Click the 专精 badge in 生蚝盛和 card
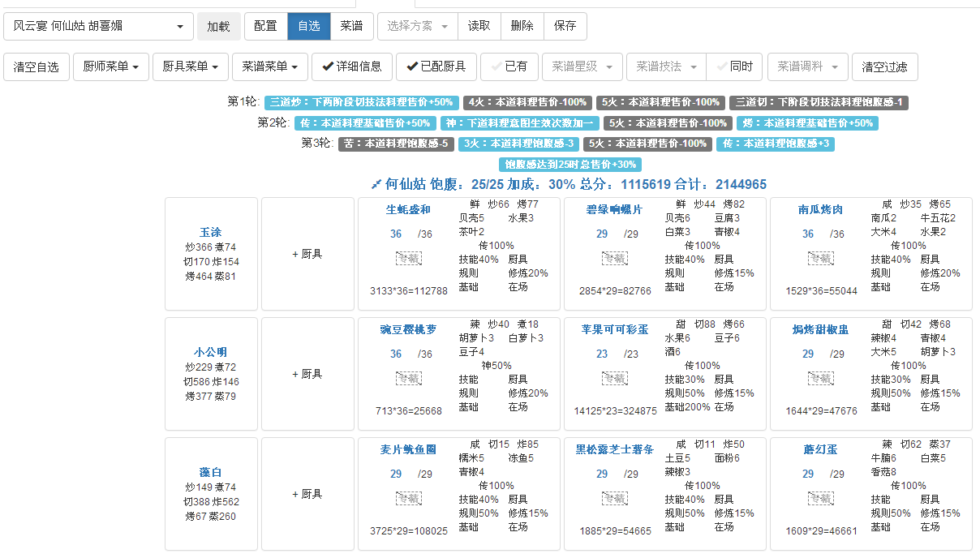 409,258
